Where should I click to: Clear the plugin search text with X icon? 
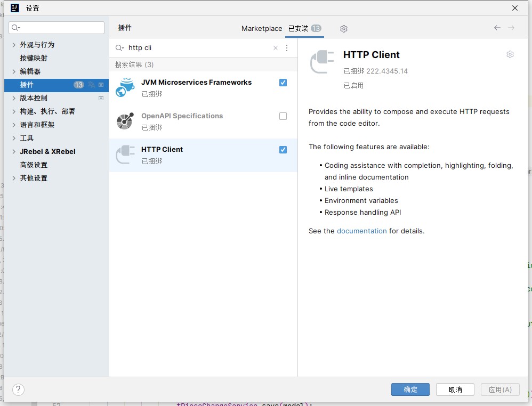276,48
